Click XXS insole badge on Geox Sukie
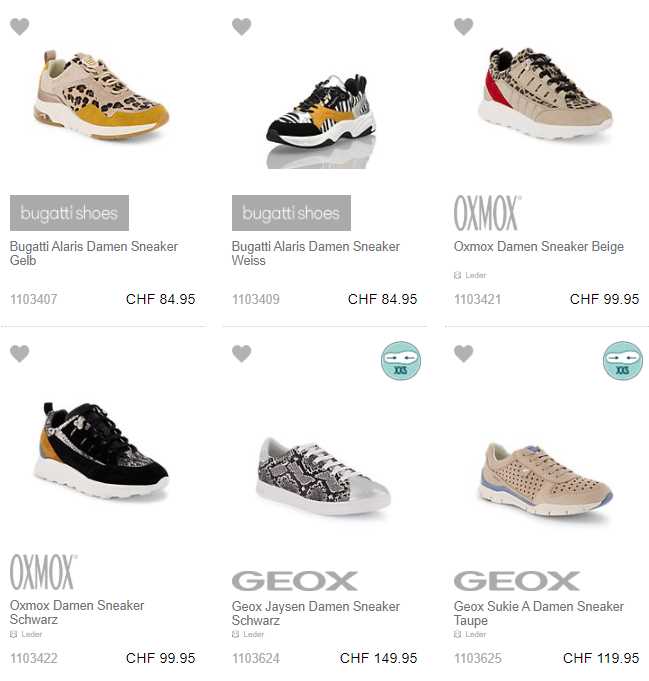The height and width of the screenshot is (681, 649). pos(623,361)
